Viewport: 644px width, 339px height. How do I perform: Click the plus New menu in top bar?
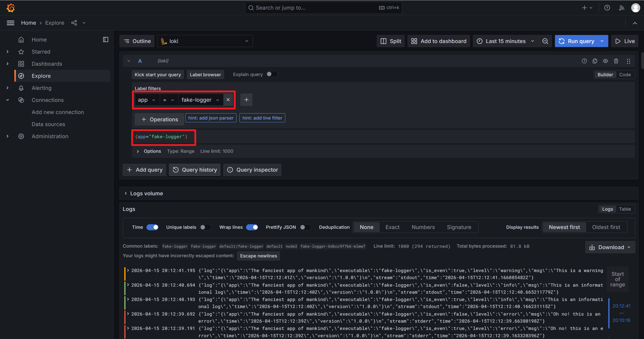coord(587,8)
